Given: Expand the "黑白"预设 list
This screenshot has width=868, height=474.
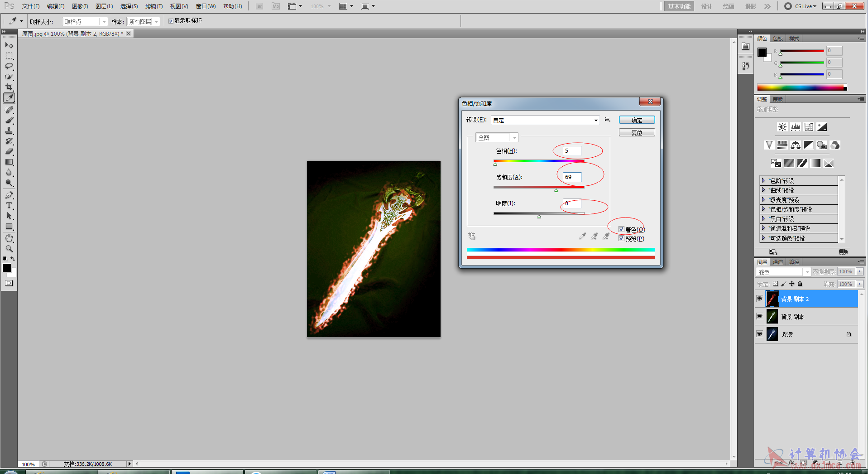Looking at the screenshot, I should (x=763, y=218).
